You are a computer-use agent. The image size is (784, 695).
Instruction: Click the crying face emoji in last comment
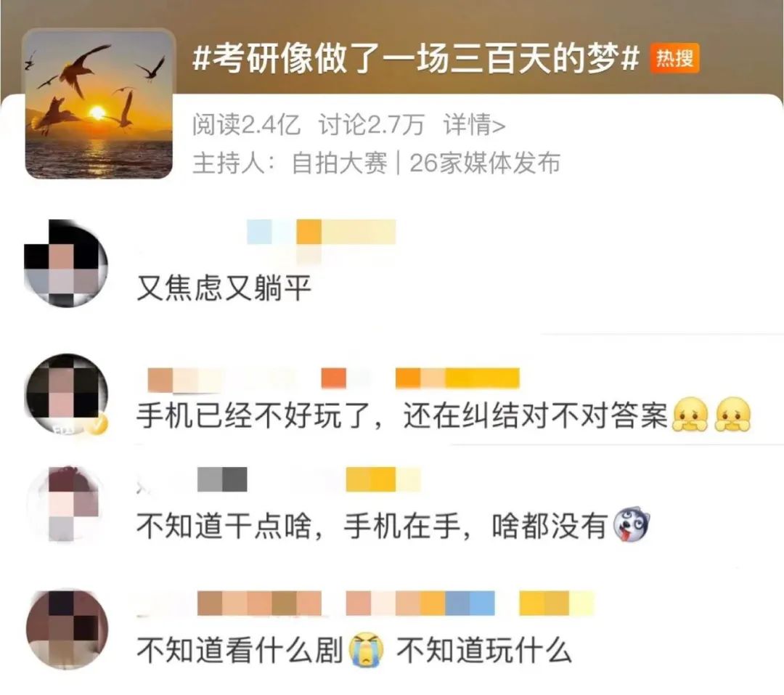pyautogui.click(x=367, y=650)
